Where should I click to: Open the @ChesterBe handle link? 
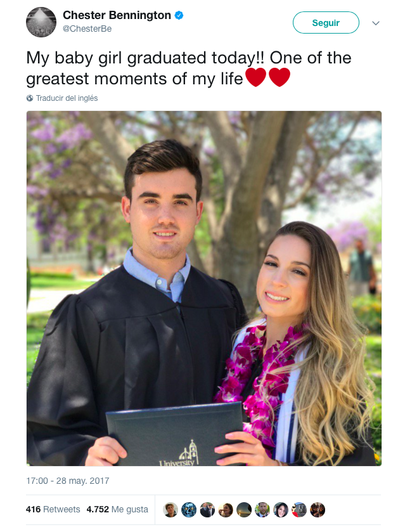[87, 29]
